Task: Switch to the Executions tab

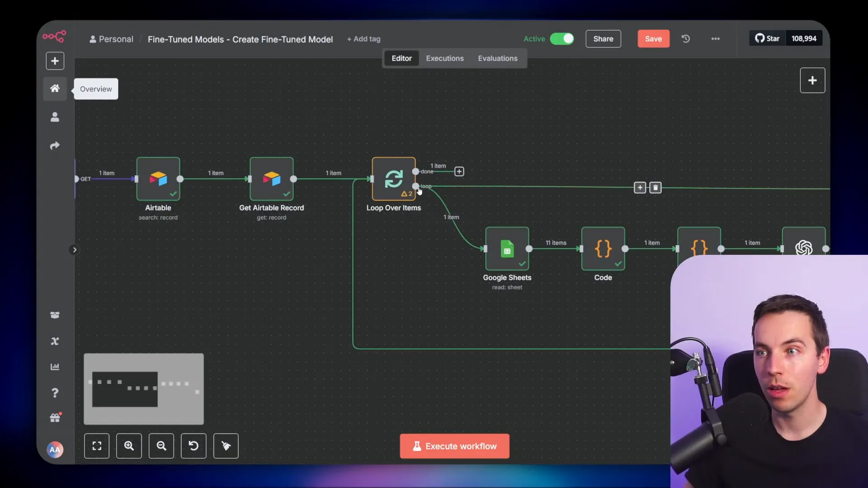Action: pyautogui.click(x=445, y=58)
